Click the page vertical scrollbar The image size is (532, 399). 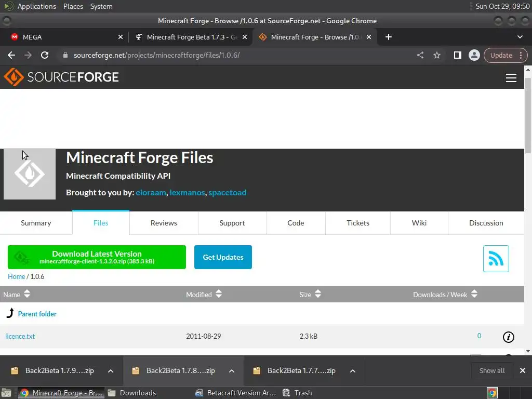528,115
